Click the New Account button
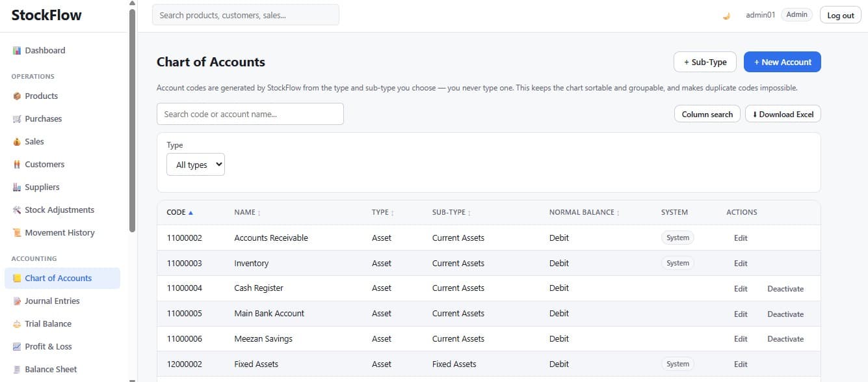This screenshot has width=868, height=382. coord(782,62)
